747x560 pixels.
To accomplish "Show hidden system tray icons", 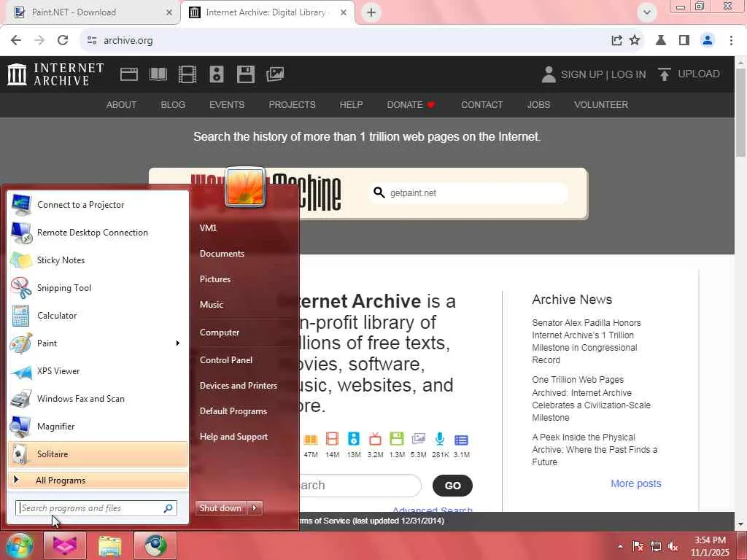I will pos(620,546).
